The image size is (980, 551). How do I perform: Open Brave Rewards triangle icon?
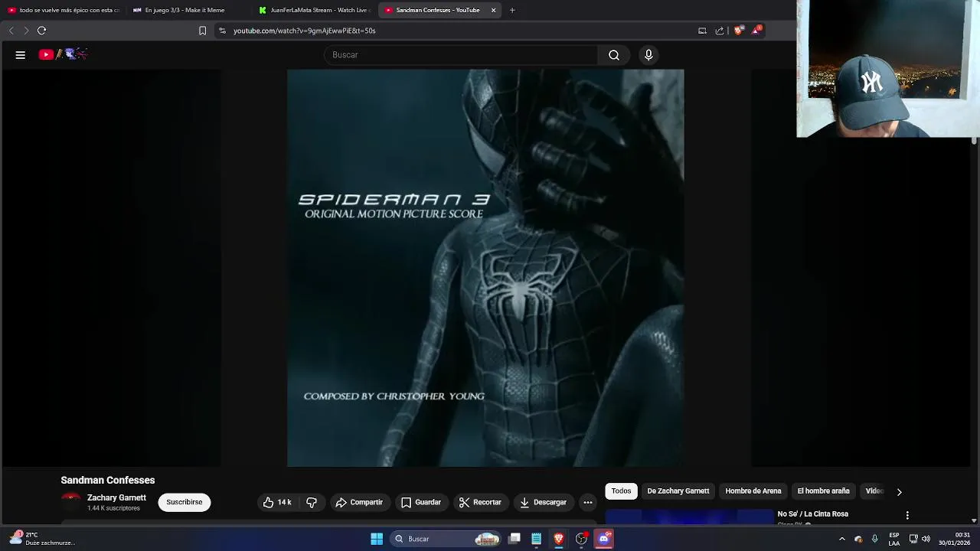tap(756, 31)
